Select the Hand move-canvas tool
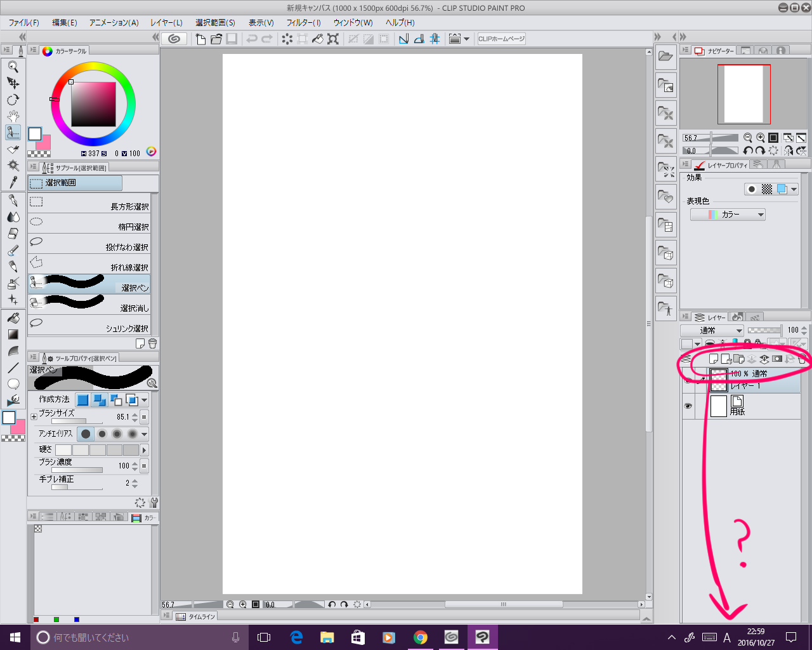Screen dimensions: 812x650 [13, 116]
